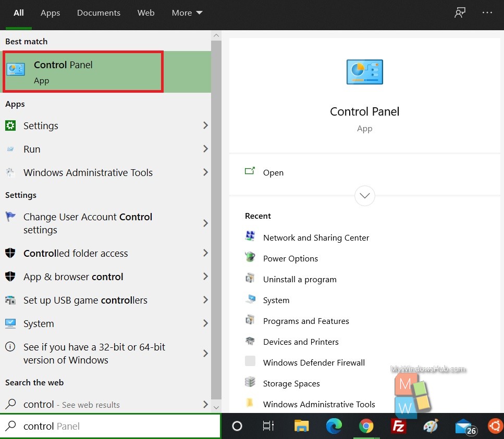Launch Microsoft Edge from the taskbar

(334, 426)
